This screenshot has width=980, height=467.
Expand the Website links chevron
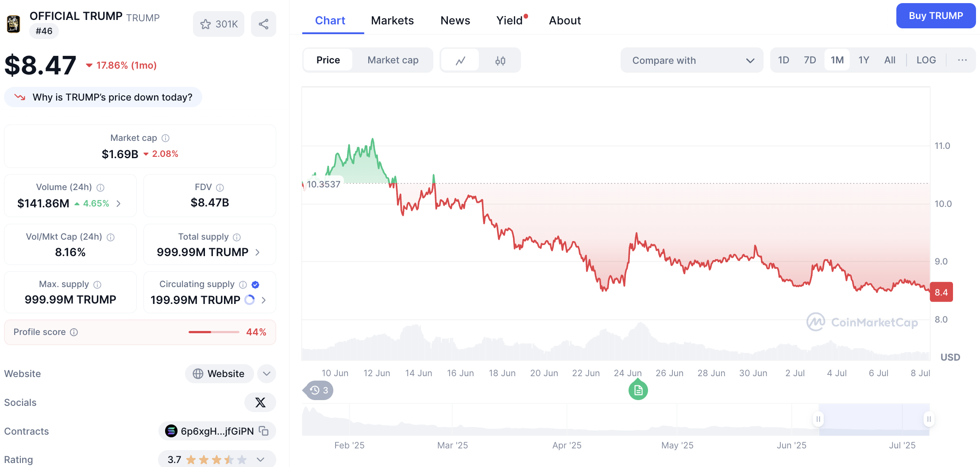pos(266,374)
